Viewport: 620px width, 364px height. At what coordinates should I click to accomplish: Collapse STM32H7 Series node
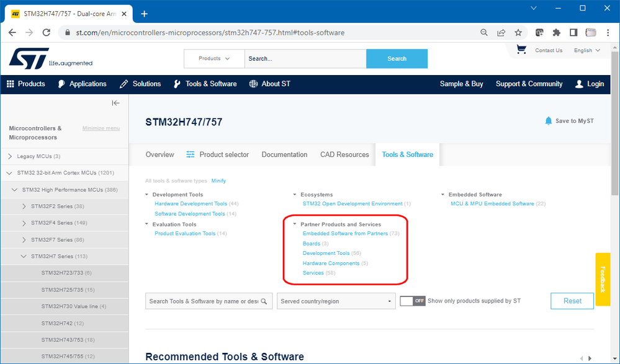click(24, 257)
